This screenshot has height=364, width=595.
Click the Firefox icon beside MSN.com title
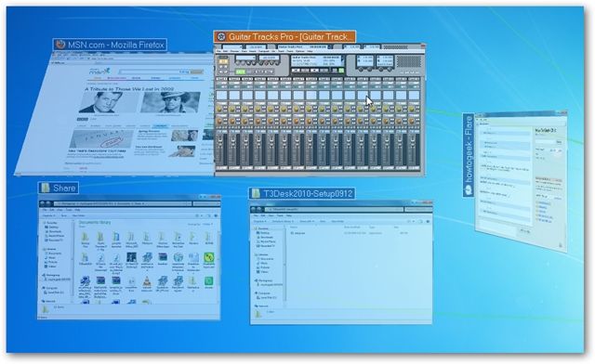(59, 45)
